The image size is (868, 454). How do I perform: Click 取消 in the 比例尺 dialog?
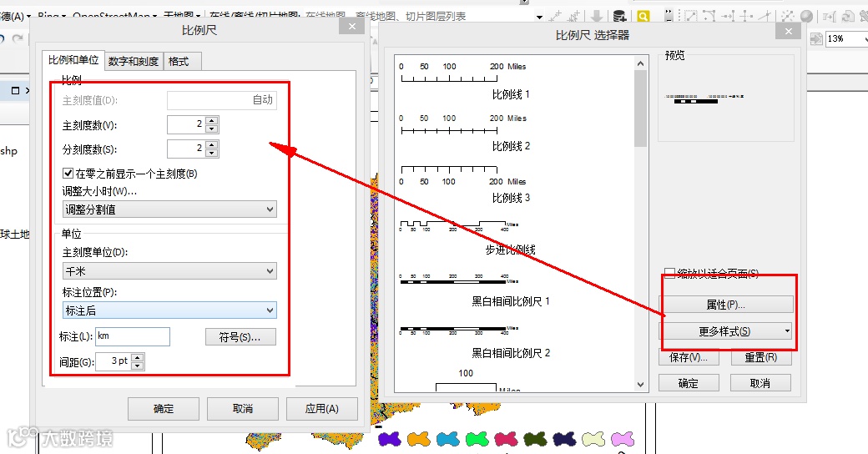(243, 409)
